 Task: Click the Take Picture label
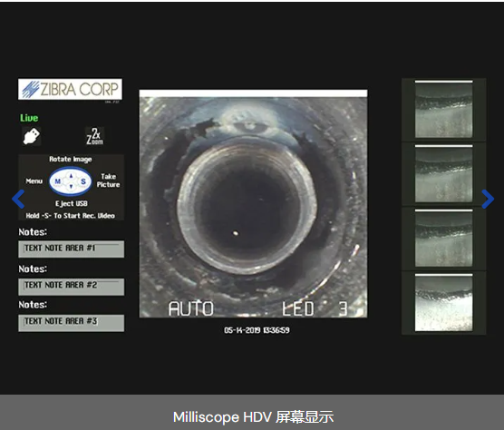pos(108,181)
